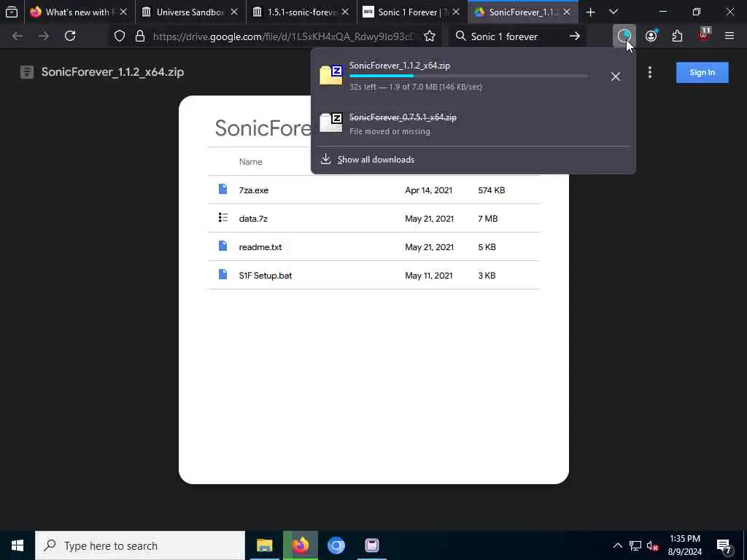Click the muted volume tray icon
This screenshot has width=747, height=560.
pyautogui.click(x=652, y=545)
